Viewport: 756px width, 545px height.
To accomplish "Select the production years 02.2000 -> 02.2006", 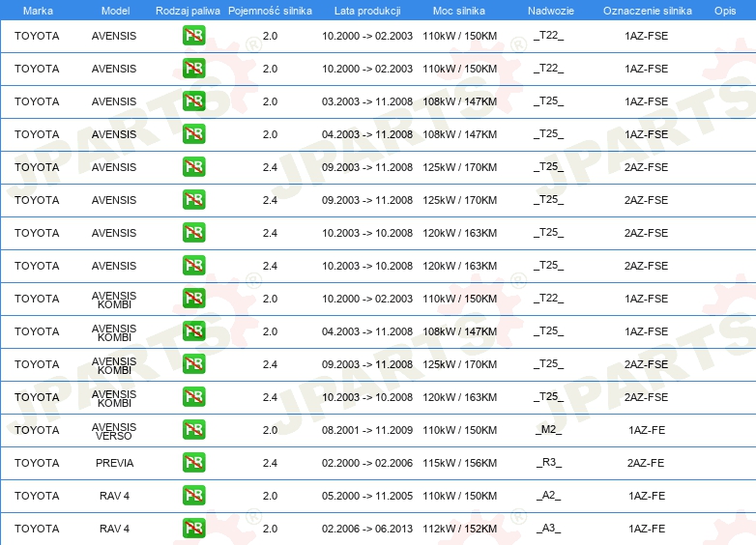I will click(x=367, y=463).
